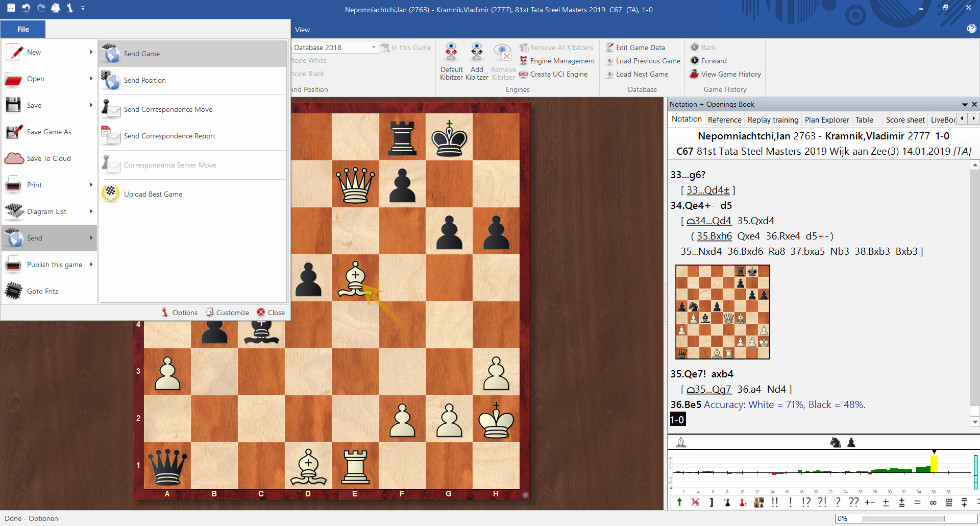Click Save Game As in File menu
980x526 pixels.
point(50,132)
